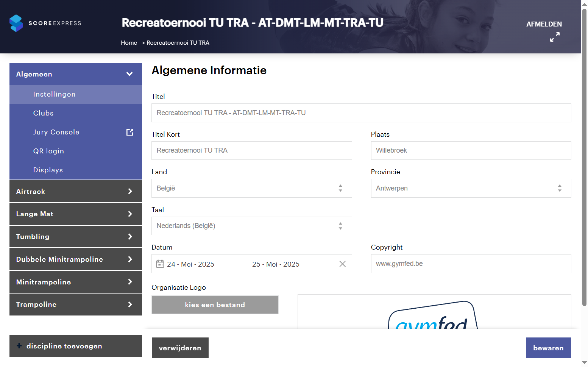Navigate to Home via the breadcrumb

[x=129, y=42]
